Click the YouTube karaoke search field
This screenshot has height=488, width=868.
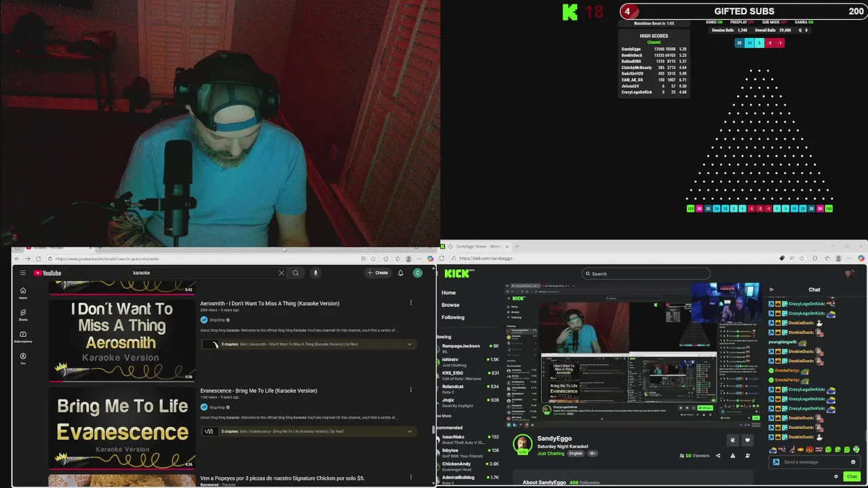pos(203,273)
